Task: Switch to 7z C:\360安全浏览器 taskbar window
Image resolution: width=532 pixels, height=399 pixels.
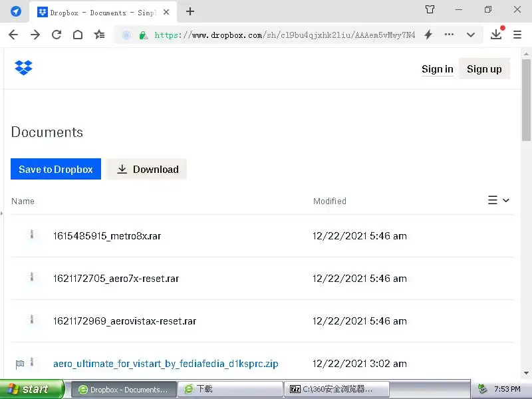Action: pyautogui.click(x=336, y=389)
